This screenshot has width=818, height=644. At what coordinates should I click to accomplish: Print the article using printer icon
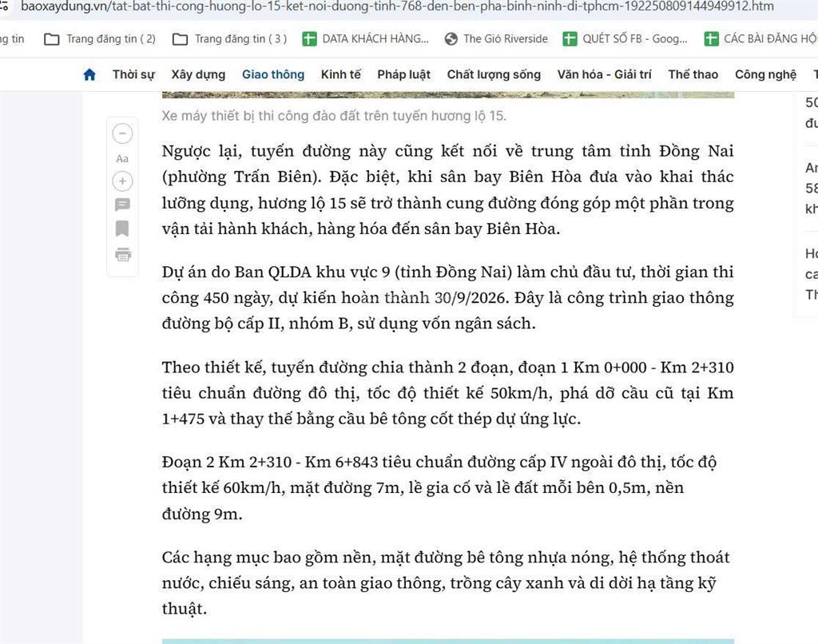pyautogui.click(x=122, y=254)
